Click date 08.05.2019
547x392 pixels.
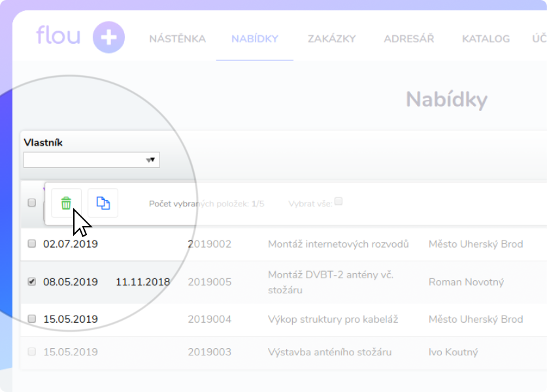71,282
